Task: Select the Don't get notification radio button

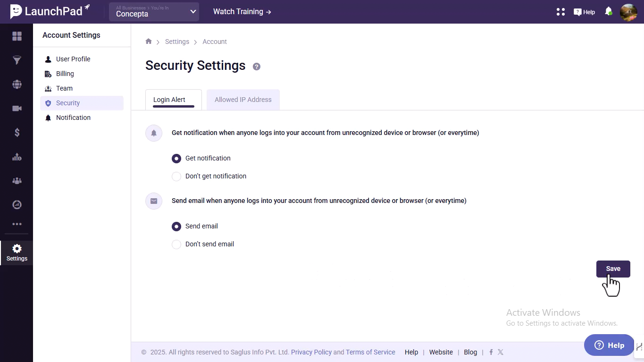Action: pyautogui.click(x=176, y=177)
